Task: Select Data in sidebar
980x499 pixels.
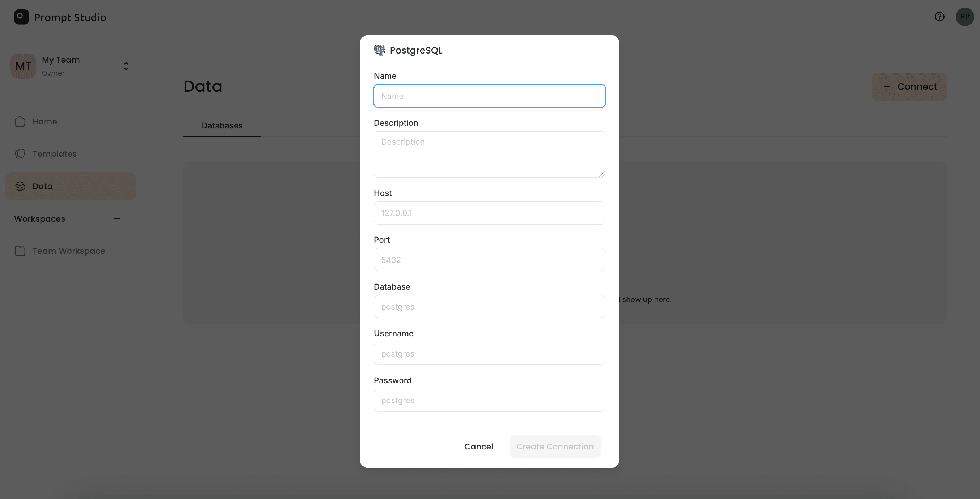Action: coord(71,186)
